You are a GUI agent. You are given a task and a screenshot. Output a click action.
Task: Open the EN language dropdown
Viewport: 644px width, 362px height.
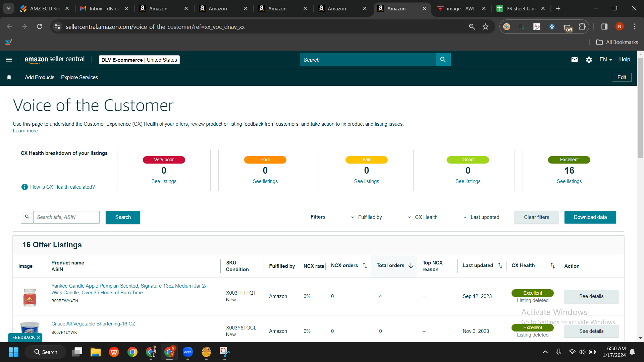[x=606, y=60]
